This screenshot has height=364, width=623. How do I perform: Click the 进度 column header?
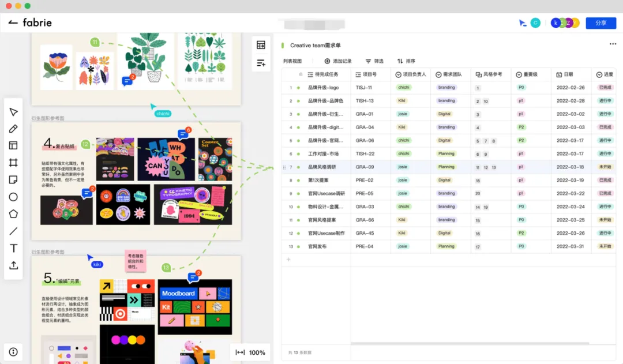(x=605, y=74)
